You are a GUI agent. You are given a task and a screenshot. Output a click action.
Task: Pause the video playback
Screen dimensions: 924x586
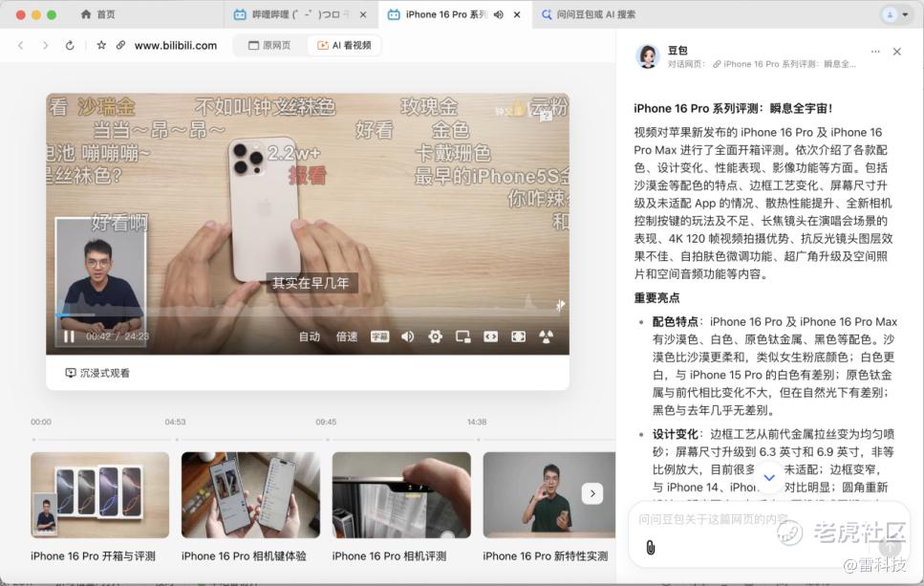point(69,336)
